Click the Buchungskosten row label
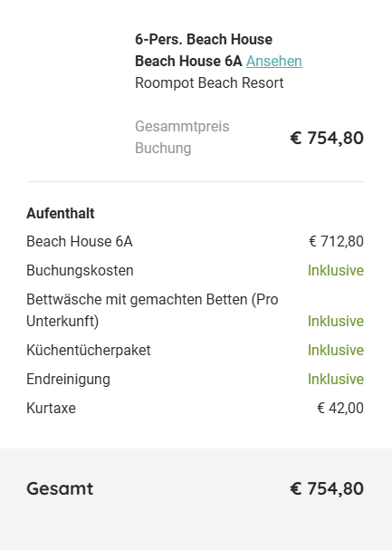The width and height of the screenshot is (392, 550). coord(80,271)
